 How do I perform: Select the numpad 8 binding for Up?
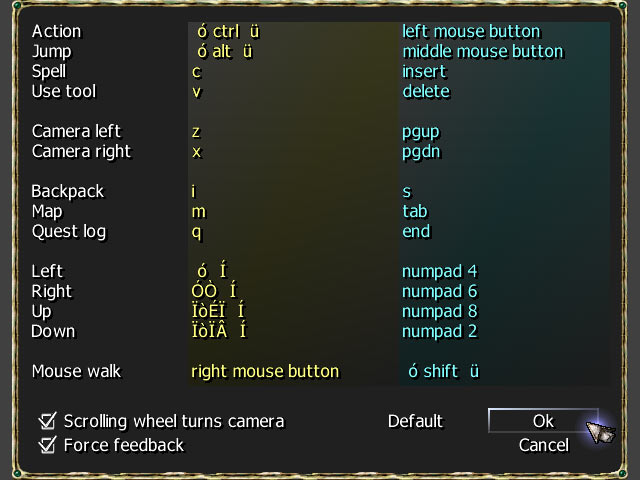click(440, 311)
